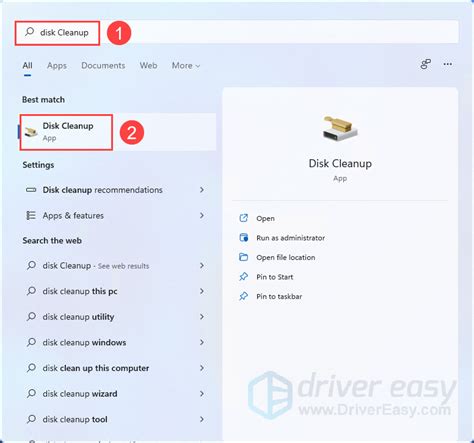Click the pin icon beside Pin to Start
The image size is (474, 443).
coord(244,277)
